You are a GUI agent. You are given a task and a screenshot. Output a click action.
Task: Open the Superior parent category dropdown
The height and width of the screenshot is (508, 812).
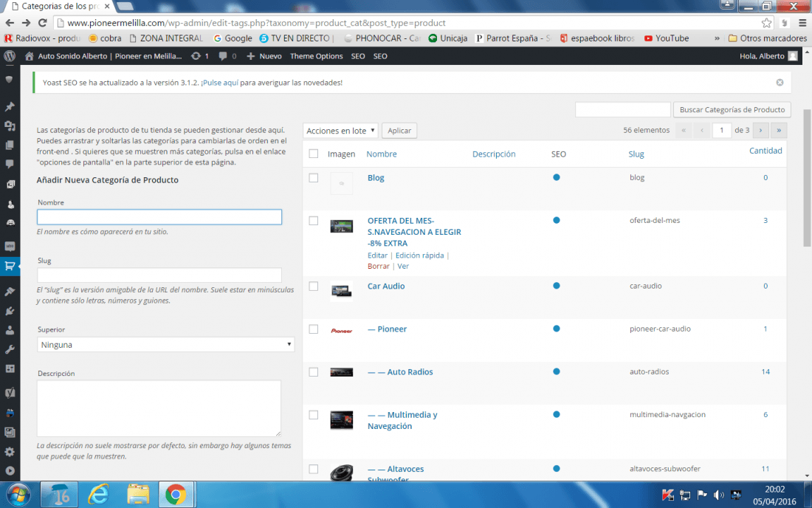click(x=165, y=344)
